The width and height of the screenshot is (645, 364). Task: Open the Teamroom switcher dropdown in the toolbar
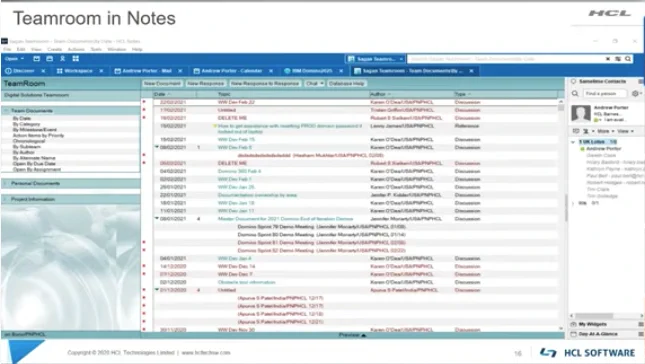375,59
